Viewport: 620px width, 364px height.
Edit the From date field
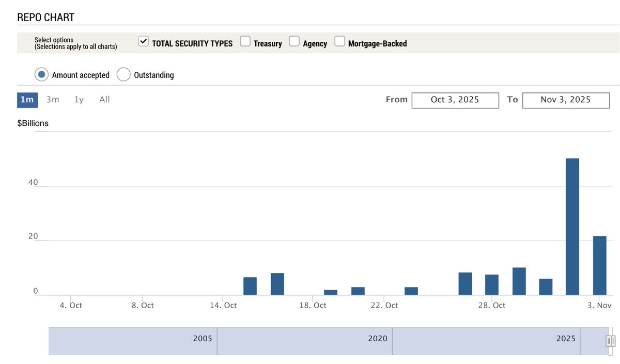(x=455, y=100)
